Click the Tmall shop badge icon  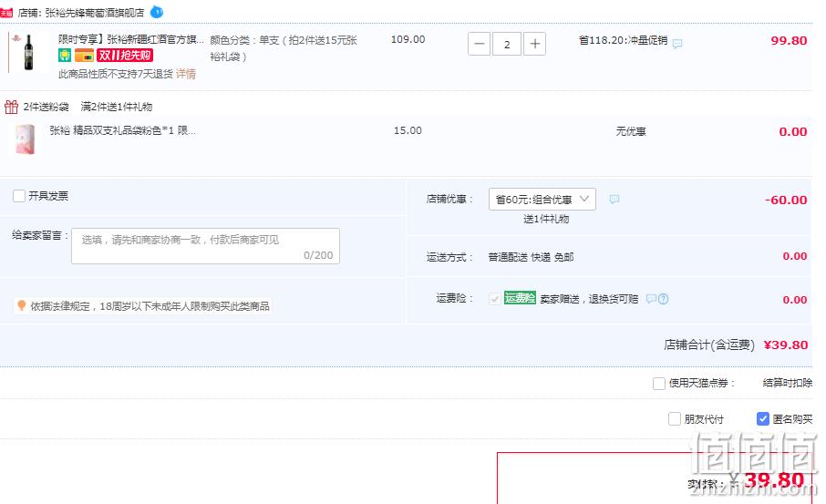tap(6, 13)
